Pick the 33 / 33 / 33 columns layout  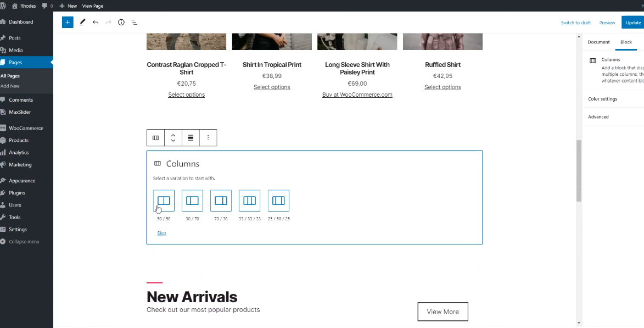(x=249, y=201)
